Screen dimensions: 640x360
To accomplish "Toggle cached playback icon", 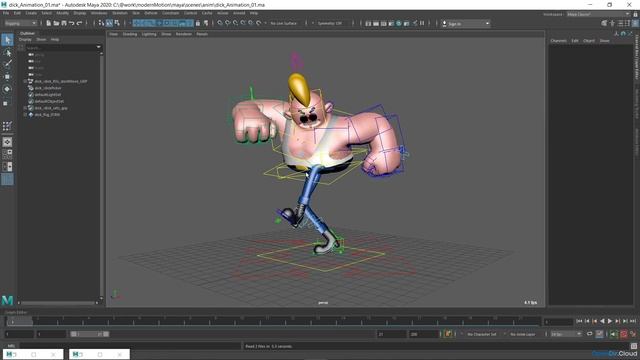I will click(599, 334).
